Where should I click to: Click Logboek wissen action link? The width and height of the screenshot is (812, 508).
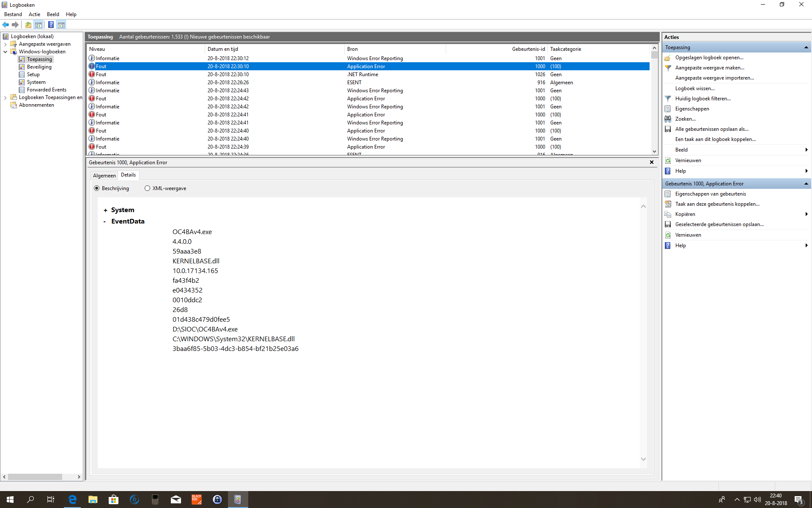coord(694,88)
